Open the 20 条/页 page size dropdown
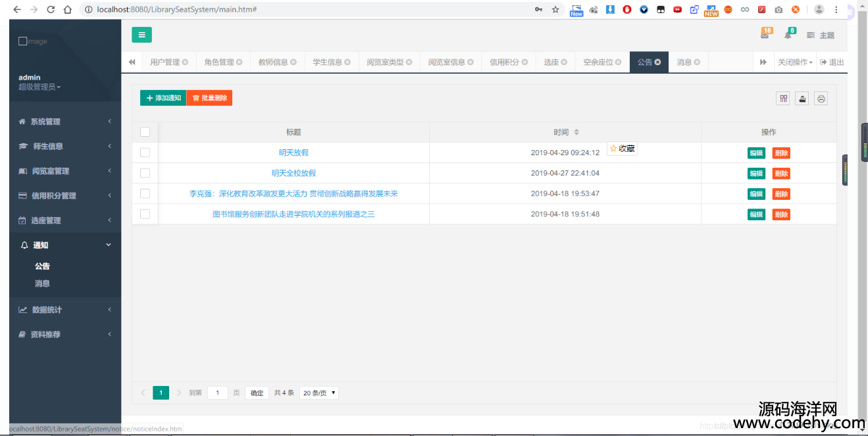868x436 pixels. (x=319, y=393)
